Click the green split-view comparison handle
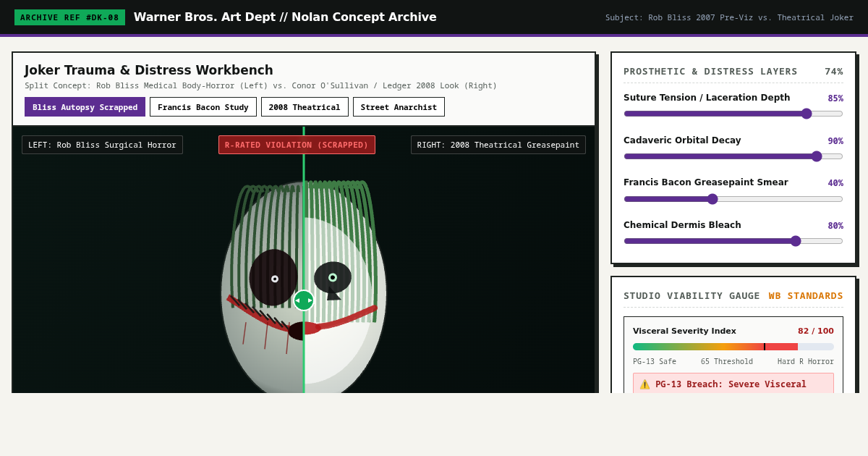 pyautogui.click(x=304, y=300)
